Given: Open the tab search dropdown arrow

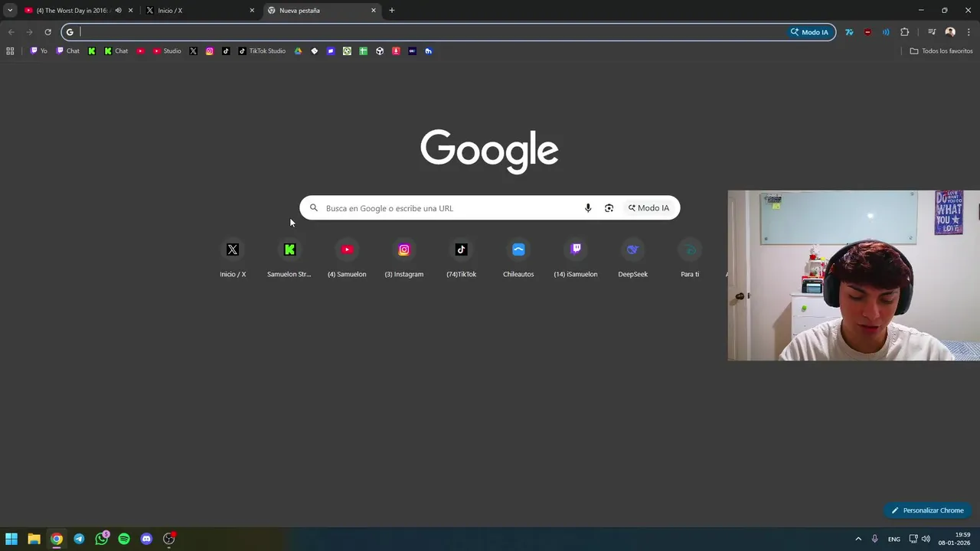Looking at the screenshot, I should tap(10, 11).
